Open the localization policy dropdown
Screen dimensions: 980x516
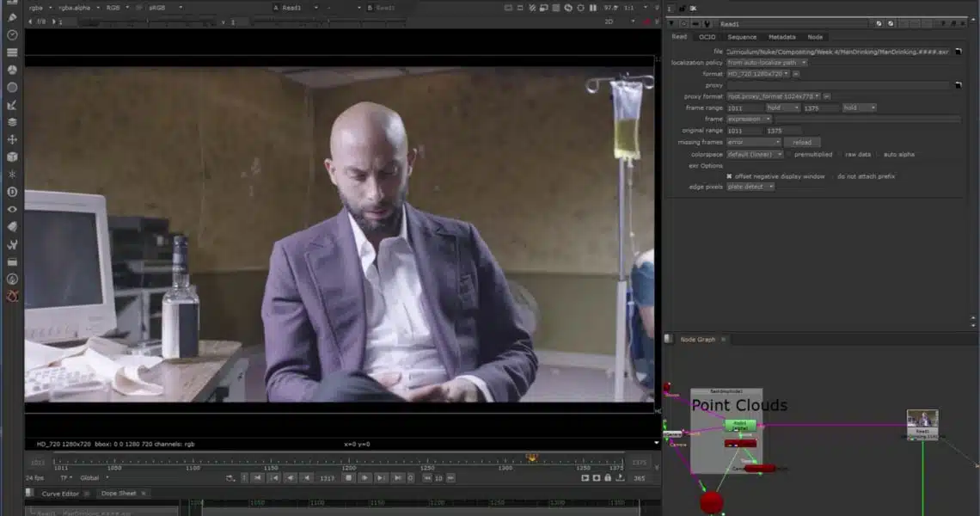coord(767,63)
